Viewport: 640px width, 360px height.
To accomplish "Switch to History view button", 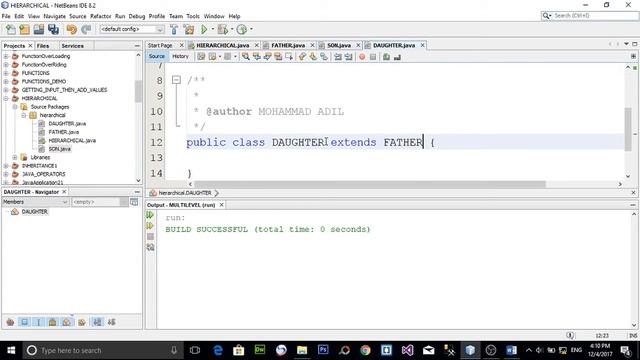I will coord(180,56).
